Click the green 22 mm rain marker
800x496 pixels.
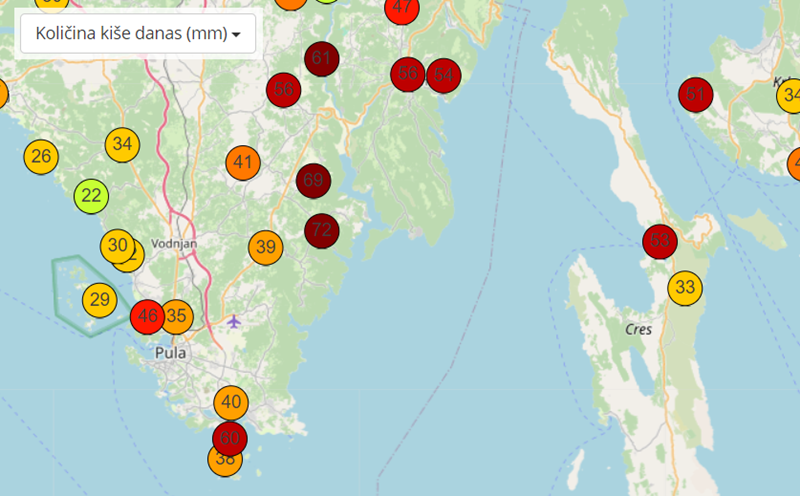91,195
